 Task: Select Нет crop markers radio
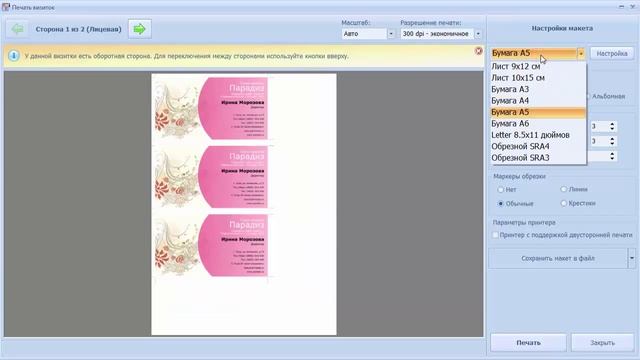point(501,190)
